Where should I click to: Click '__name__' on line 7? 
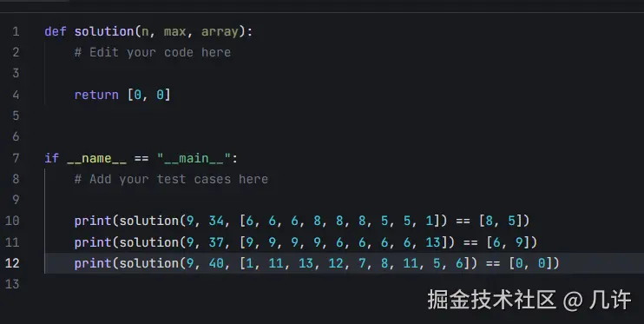(96, 159)
